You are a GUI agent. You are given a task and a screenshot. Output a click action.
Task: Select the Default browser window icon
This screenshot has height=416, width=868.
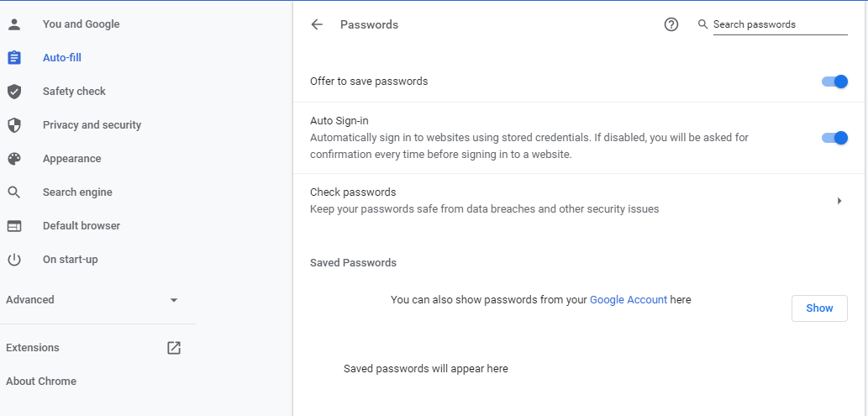(x=13, y=226)
